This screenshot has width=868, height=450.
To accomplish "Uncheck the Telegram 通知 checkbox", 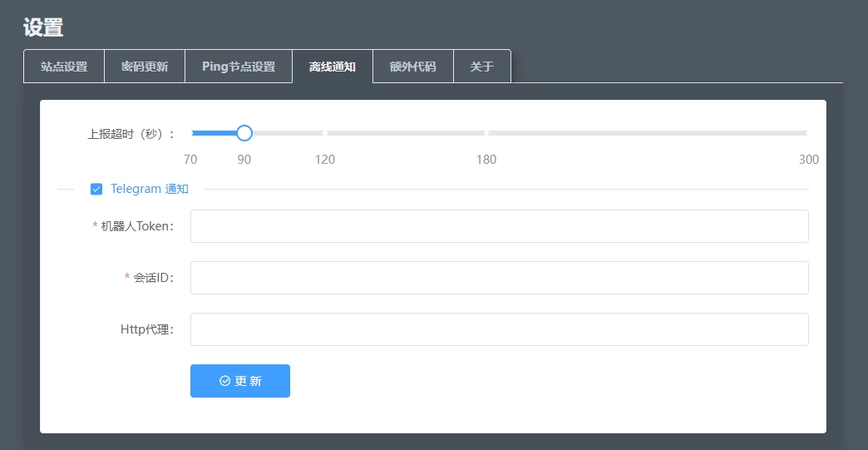I will pyautogui.click(x=96, y=190).
